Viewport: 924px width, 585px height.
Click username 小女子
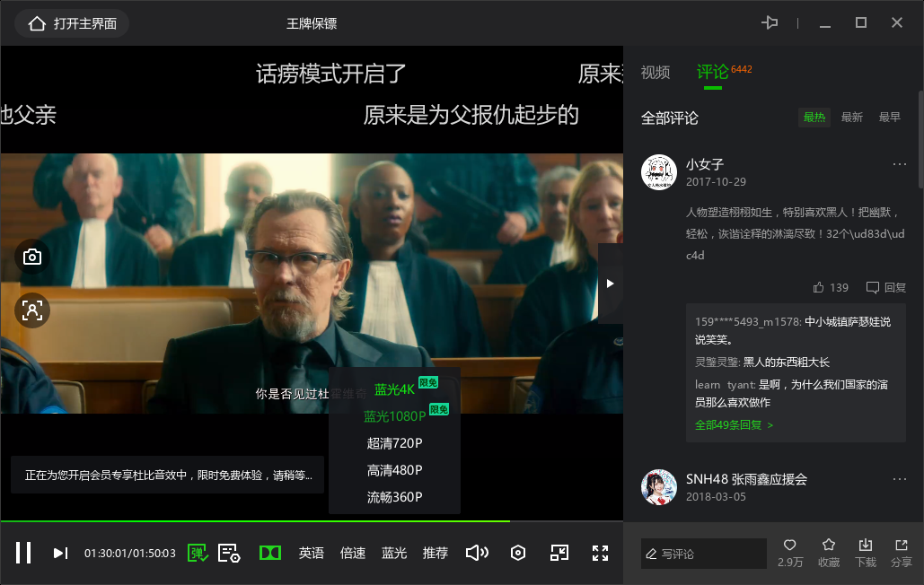click(x=704, y=164)
